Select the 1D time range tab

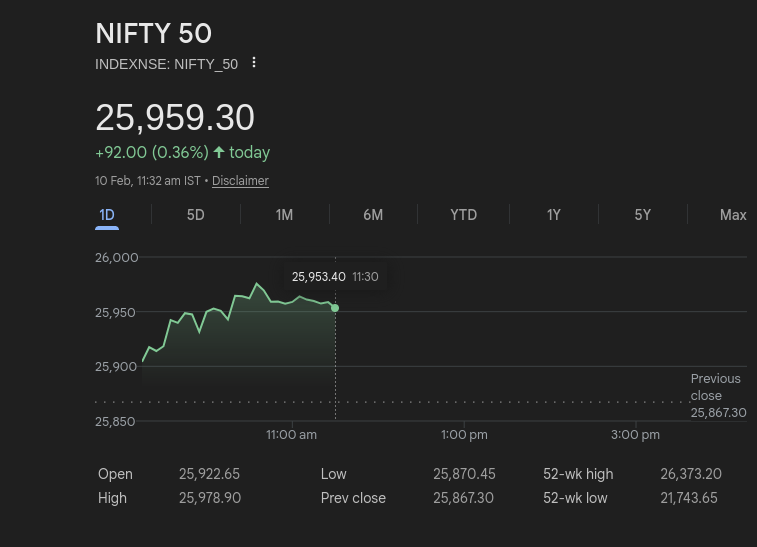[x=107, y=215]
